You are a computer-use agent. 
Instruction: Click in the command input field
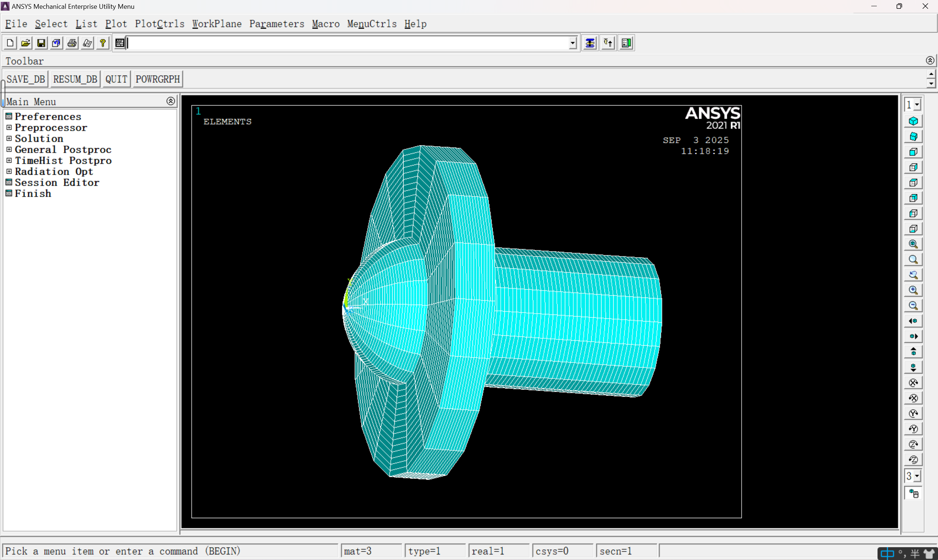point(347,43)
